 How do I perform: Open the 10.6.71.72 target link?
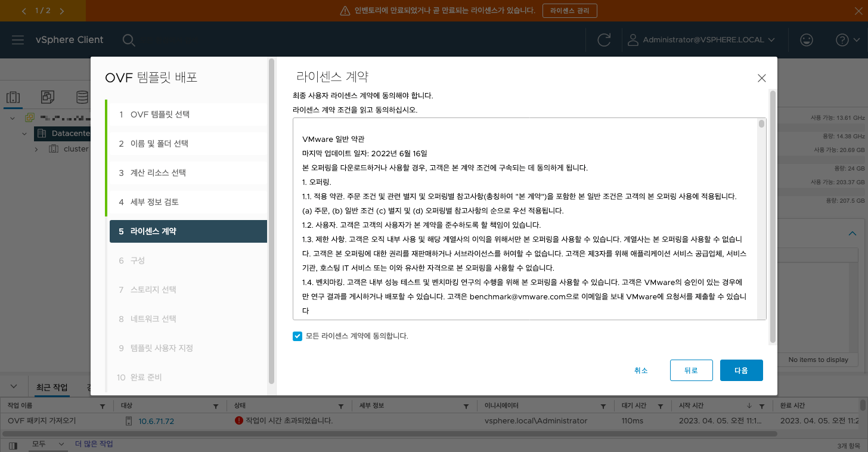156,421
